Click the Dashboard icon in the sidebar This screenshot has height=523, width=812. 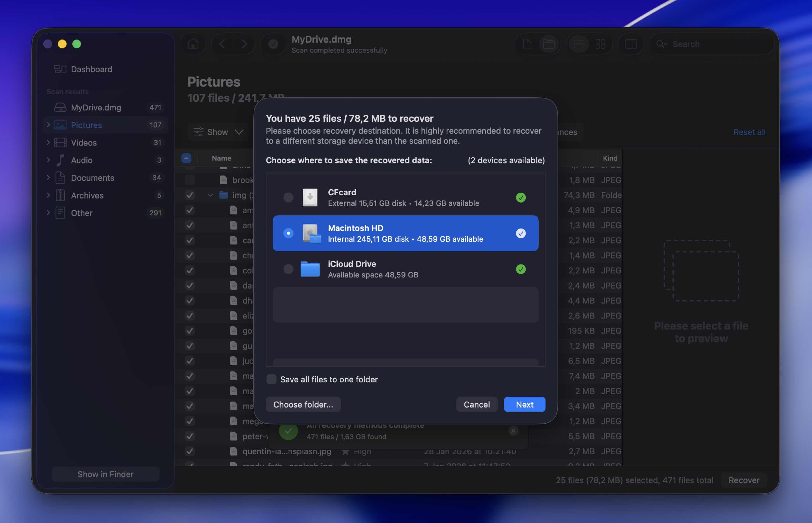coord(60,69)
